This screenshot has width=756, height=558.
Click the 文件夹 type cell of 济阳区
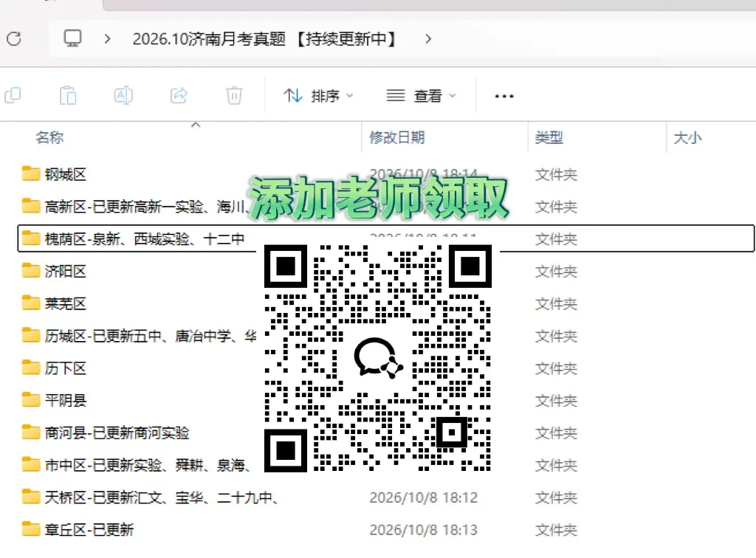coord(556,272)
